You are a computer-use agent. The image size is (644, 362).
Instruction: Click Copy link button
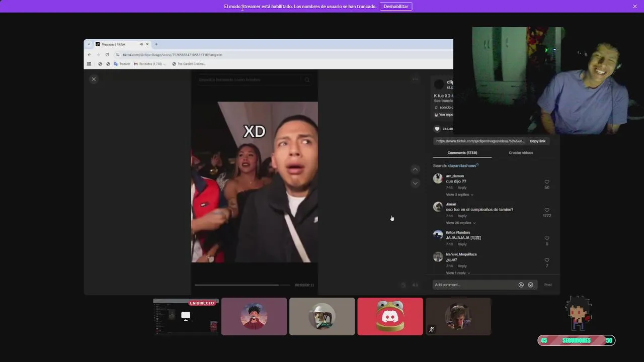click(x=537, y=141)
